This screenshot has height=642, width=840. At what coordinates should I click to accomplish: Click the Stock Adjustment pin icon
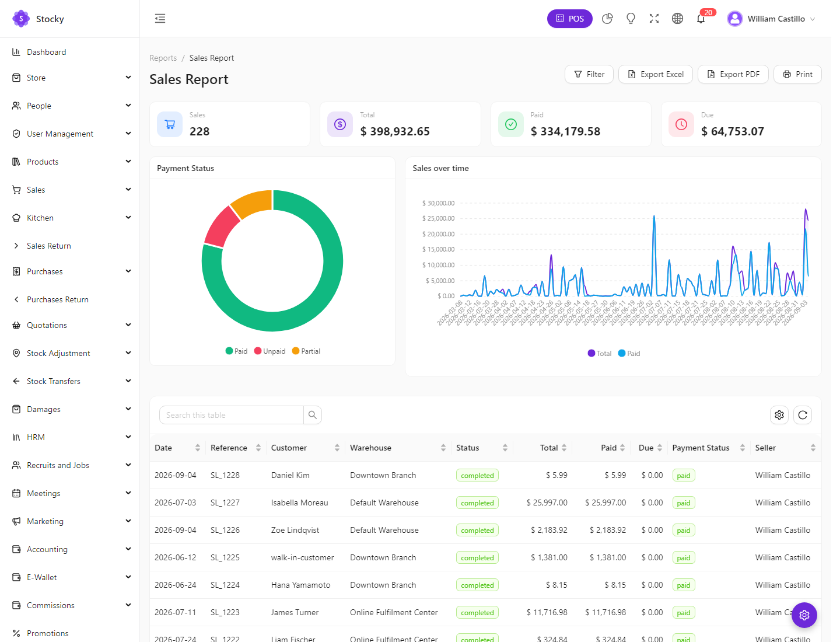click(16, 353)
